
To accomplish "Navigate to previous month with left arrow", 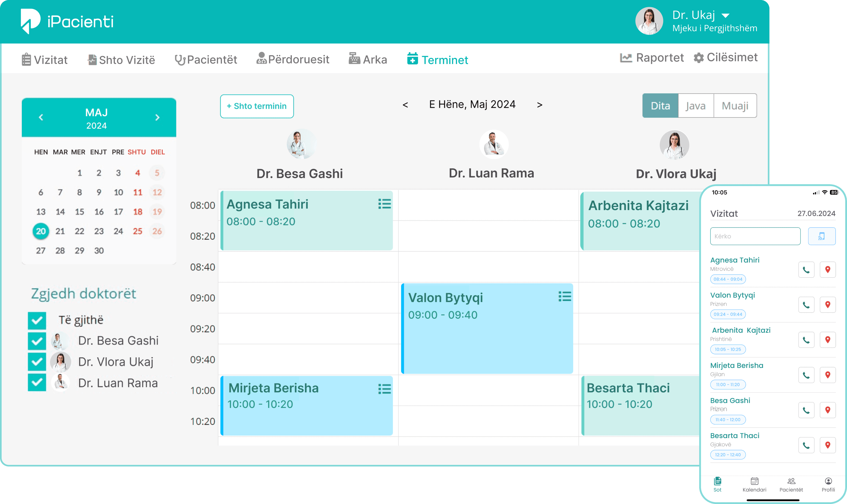I will click(41, 116).
